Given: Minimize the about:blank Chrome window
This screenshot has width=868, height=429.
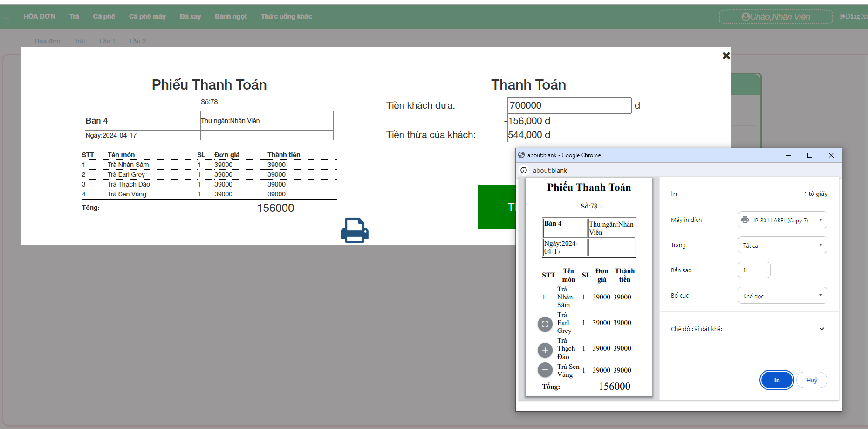Looking at the screenshot, I should point(788,155).
